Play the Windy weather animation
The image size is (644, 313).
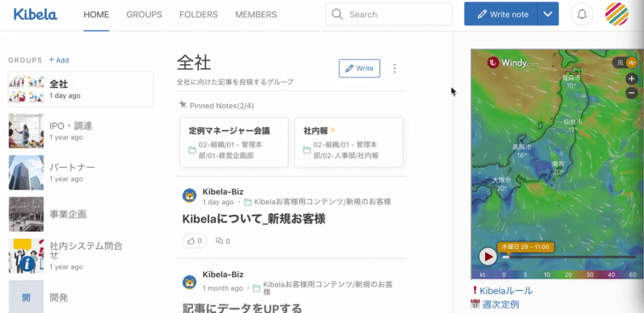pyautogui.click(x=488, y=256)
